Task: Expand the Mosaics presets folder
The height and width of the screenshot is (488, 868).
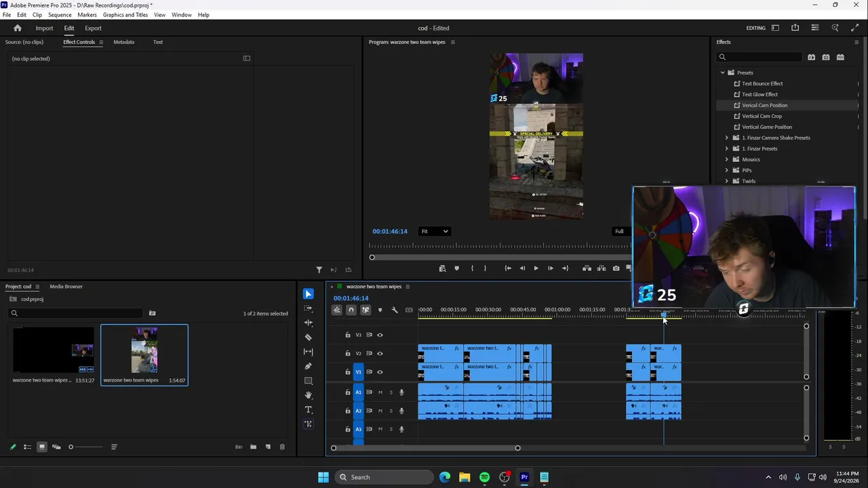Action: (x=727, y=159)
